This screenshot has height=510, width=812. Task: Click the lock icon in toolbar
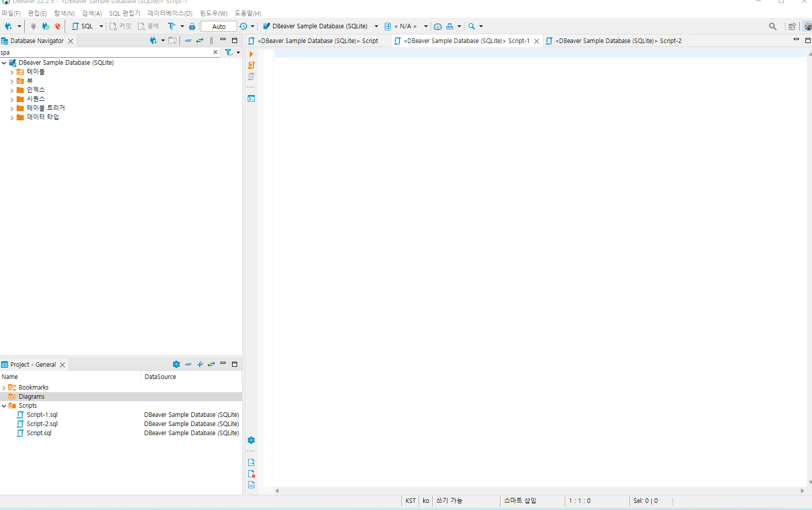pos(192,26)
